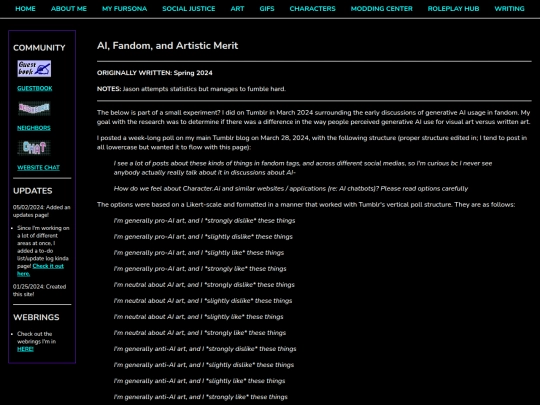This screenshot has width=540, height=405.
Task: Follow the NEIGHBORS link
Action: [x=34, y=128]
